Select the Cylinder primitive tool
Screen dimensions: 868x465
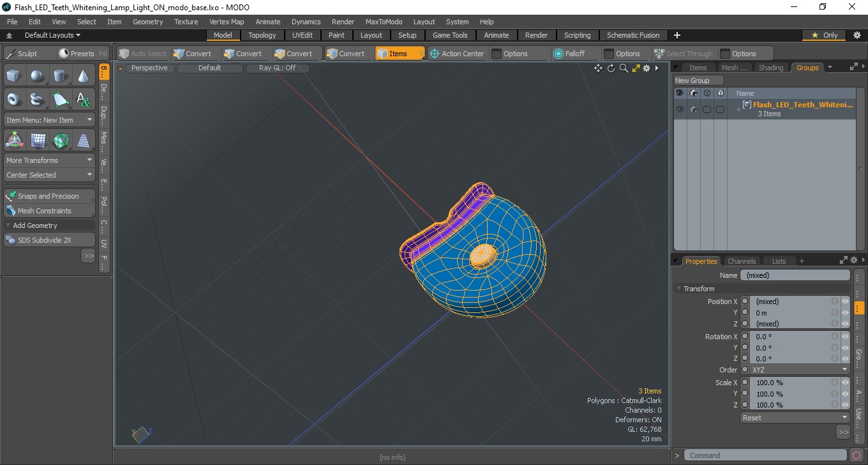pyautogui.click(x=61, y=77)
